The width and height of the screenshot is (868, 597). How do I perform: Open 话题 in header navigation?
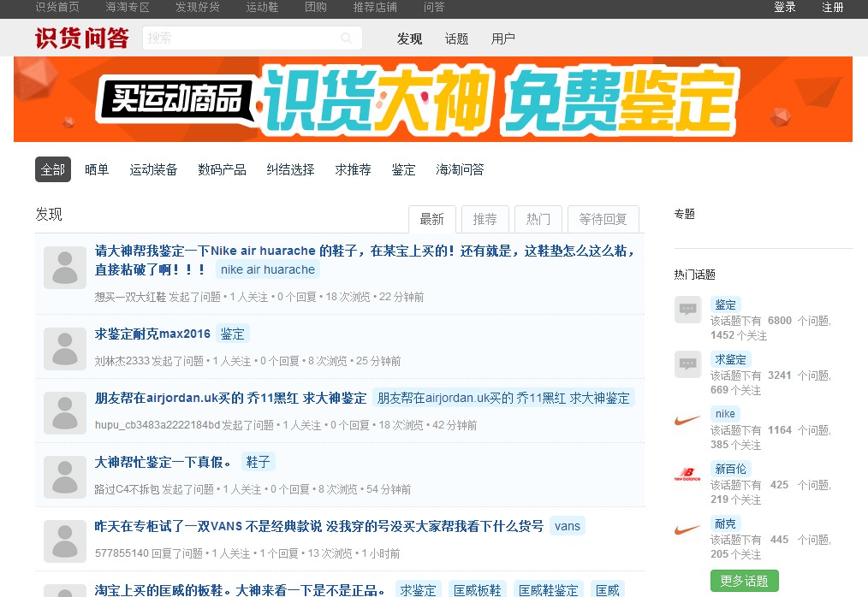[x=457, y=38]
